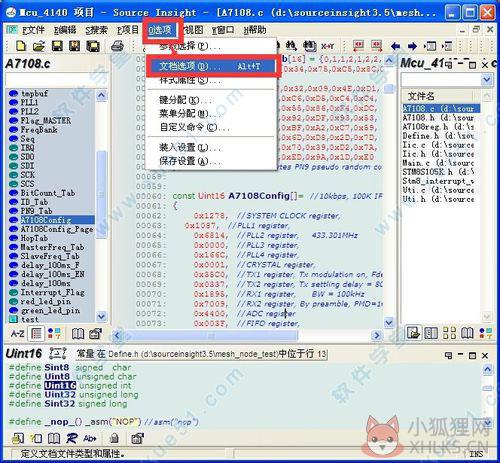Open context window properties icon
This screenshot has height=463, width=500.
[137, 438]
